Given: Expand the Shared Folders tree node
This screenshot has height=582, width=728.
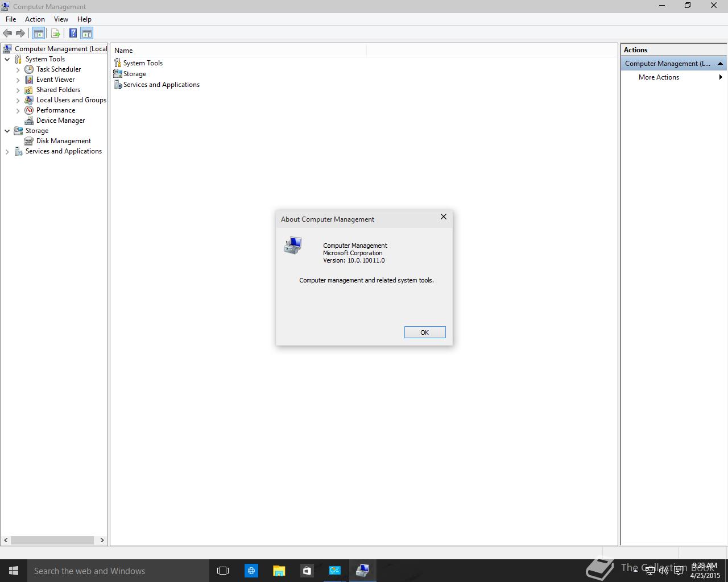Looking at the screenshot, I should 18,90.
